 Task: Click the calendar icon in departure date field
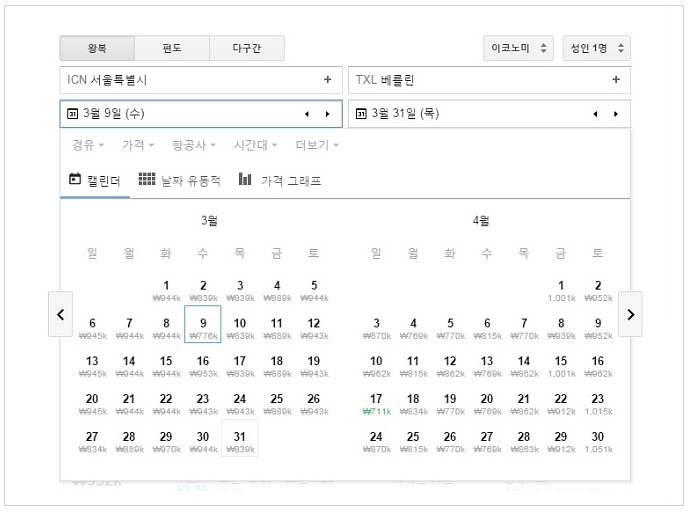coord(72,114)
